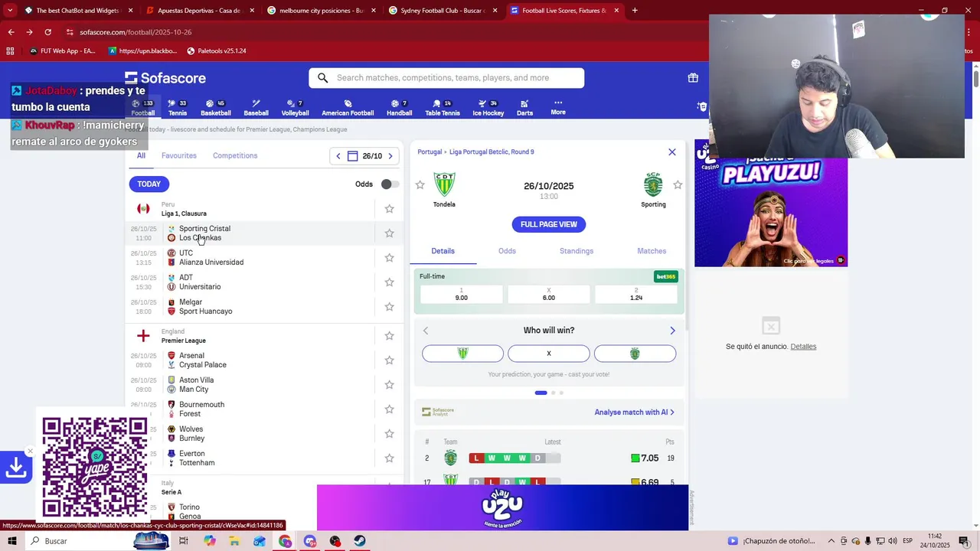Open the Details tab in match panel
980x551 pixels.
pyautogui.click(x=443, y=251)
